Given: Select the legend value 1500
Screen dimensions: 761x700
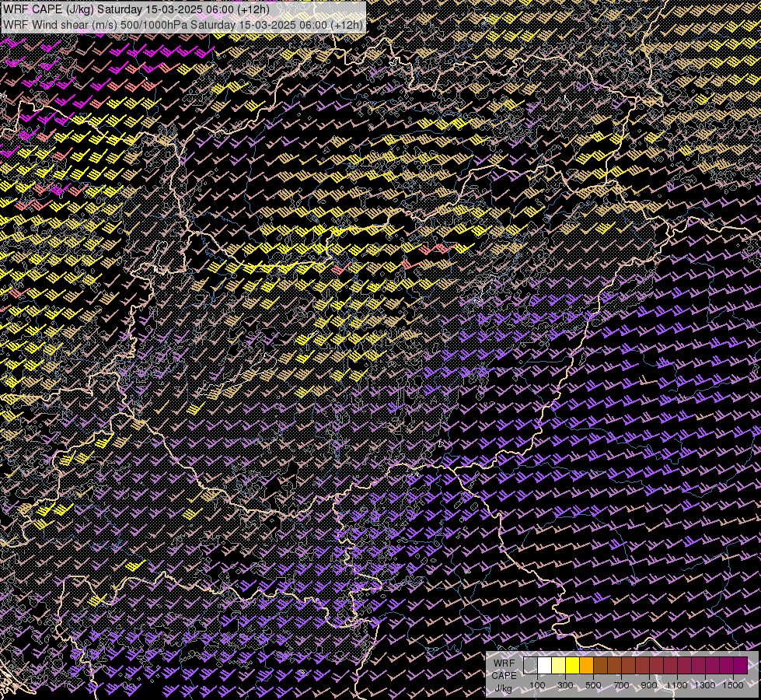Looking at the screenshot, I should tap(733, 685).
